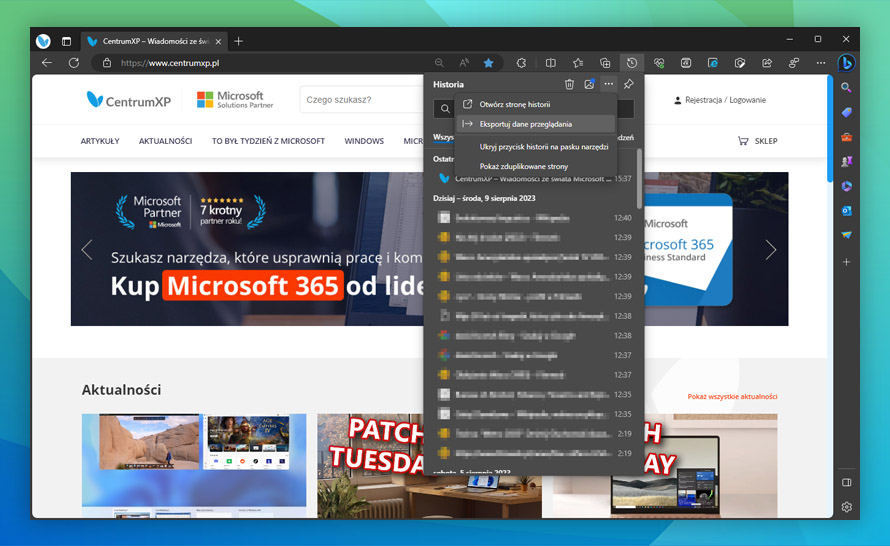This screenshot has height=546, width=890.
Task: Open sidebar settings gear icon
Action: (x=846, y=507)
